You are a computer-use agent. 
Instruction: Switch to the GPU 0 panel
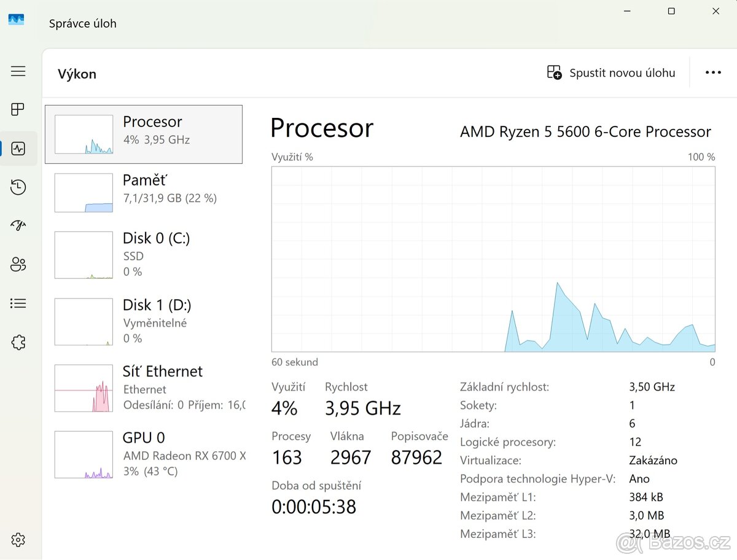pyautogui.click(x=144, y=454)
